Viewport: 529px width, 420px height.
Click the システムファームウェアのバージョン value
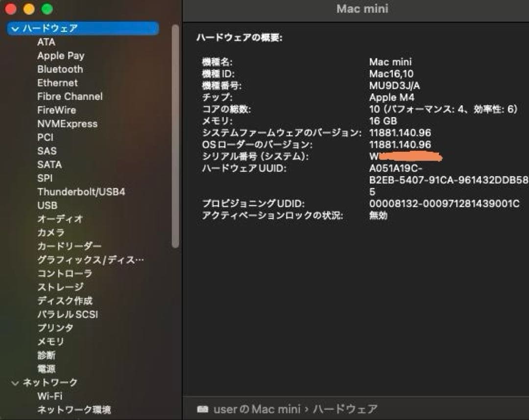pyautogui.click(x=400, y=133)
